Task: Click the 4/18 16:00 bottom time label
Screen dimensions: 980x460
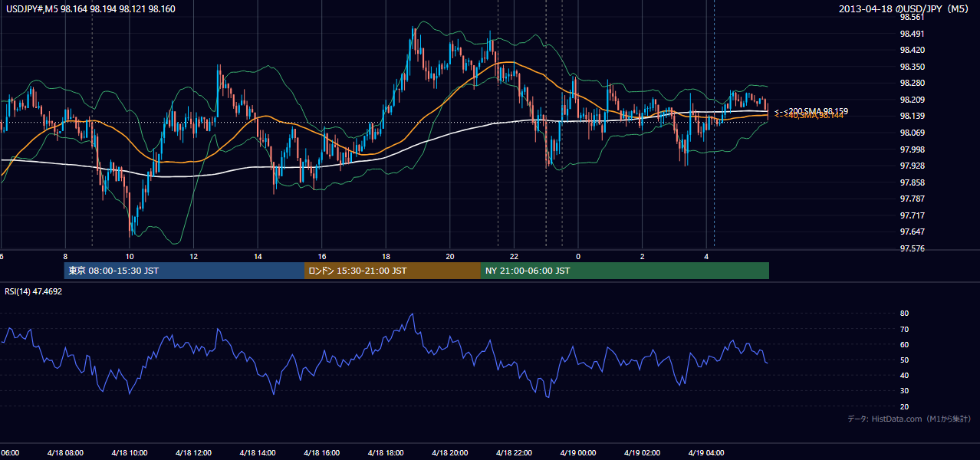Action: 321,453
